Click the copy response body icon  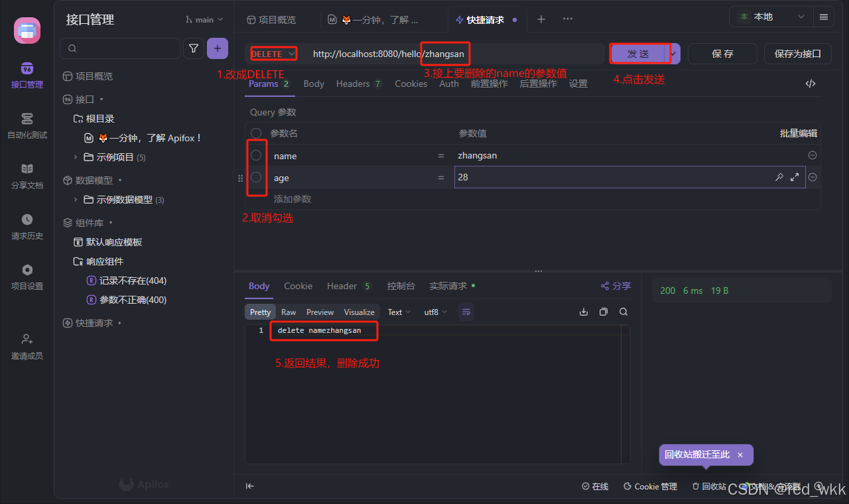click(602, 312)
